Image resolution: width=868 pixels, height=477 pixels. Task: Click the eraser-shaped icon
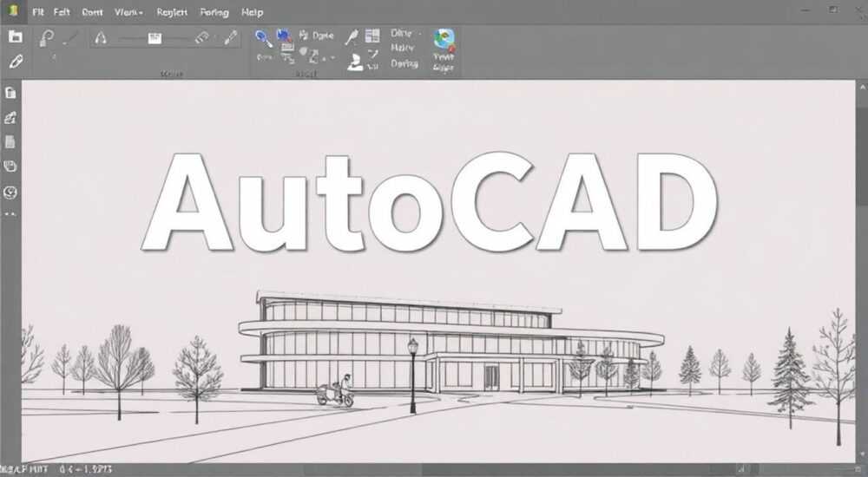point(202,37)
